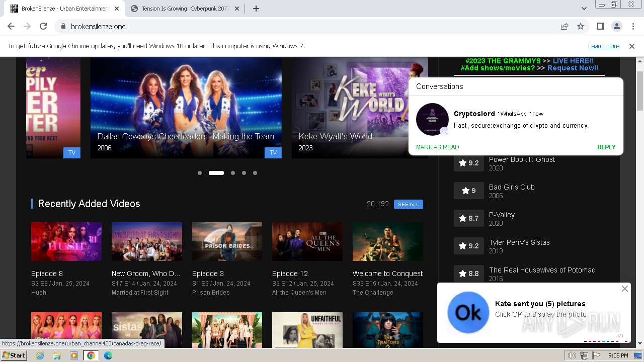Viewport: 644px width, 362px height.
Task: Open the Hush Episode 8 thumbnail
Action: point(66,242)
